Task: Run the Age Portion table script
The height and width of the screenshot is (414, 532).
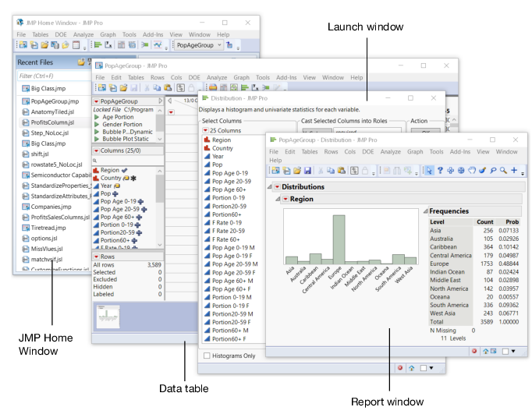Action: [x=97, y=117]
